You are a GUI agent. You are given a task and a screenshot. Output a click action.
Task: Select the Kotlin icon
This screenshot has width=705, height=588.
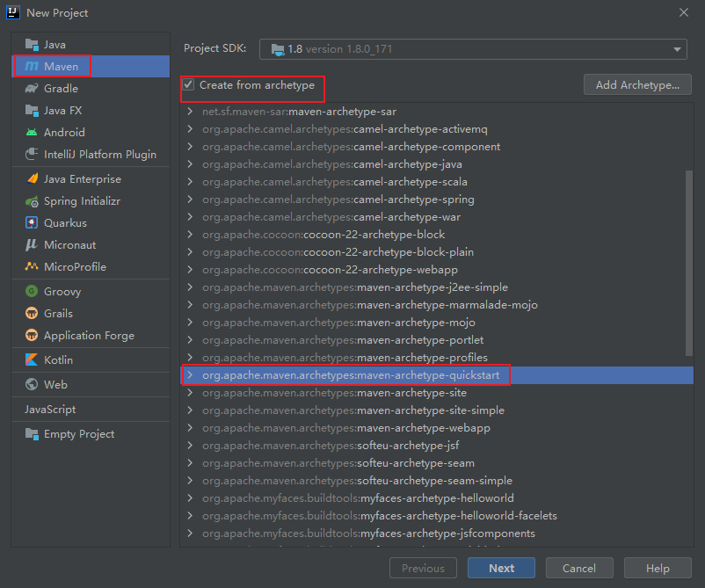tap(32, 359)
